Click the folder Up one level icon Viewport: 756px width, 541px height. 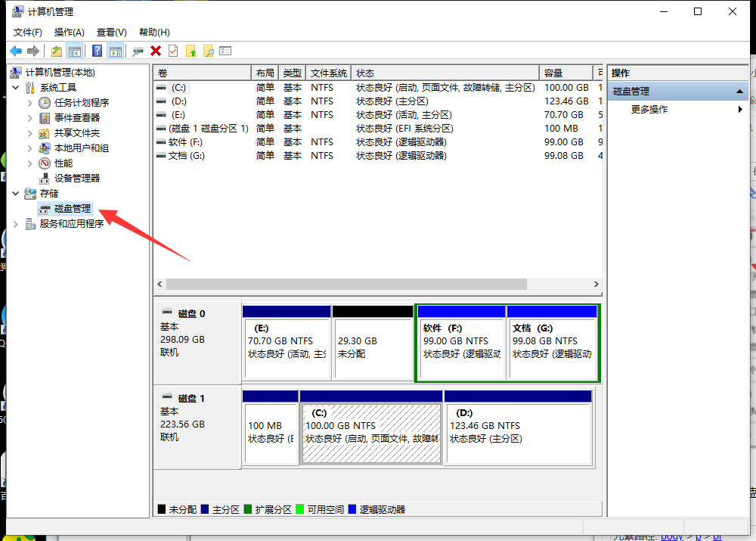[x=57, y=51]
